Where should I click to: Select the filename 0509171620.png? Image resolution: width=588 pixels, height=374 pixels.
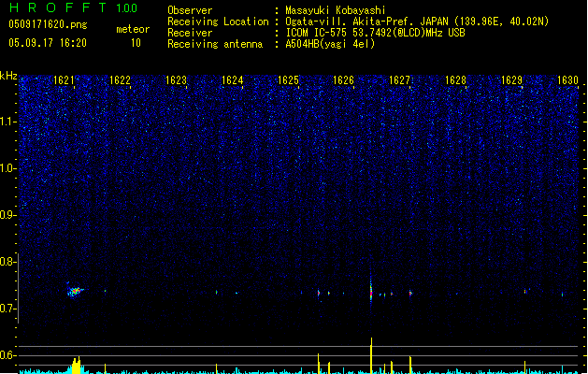point(48,24)
